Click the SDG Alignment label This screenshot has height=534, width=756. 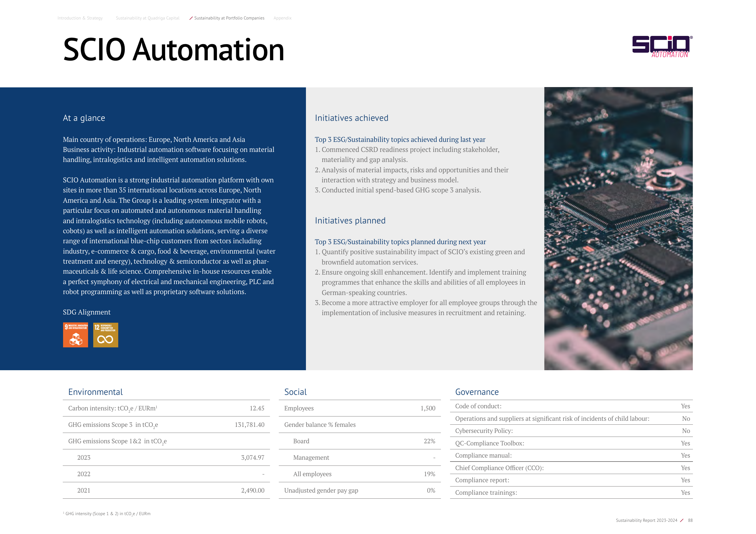87,312
